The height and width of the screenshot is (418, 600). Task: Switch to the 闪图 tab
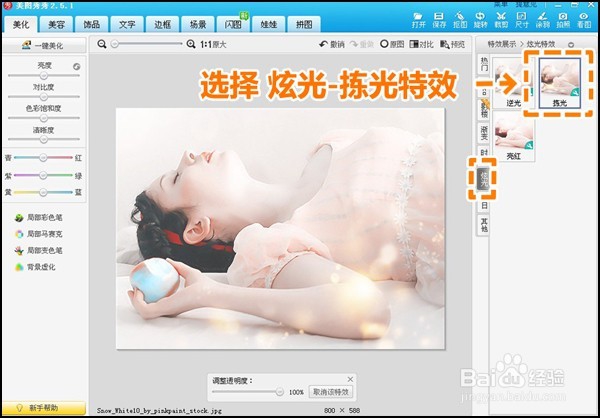coord(233,24)
